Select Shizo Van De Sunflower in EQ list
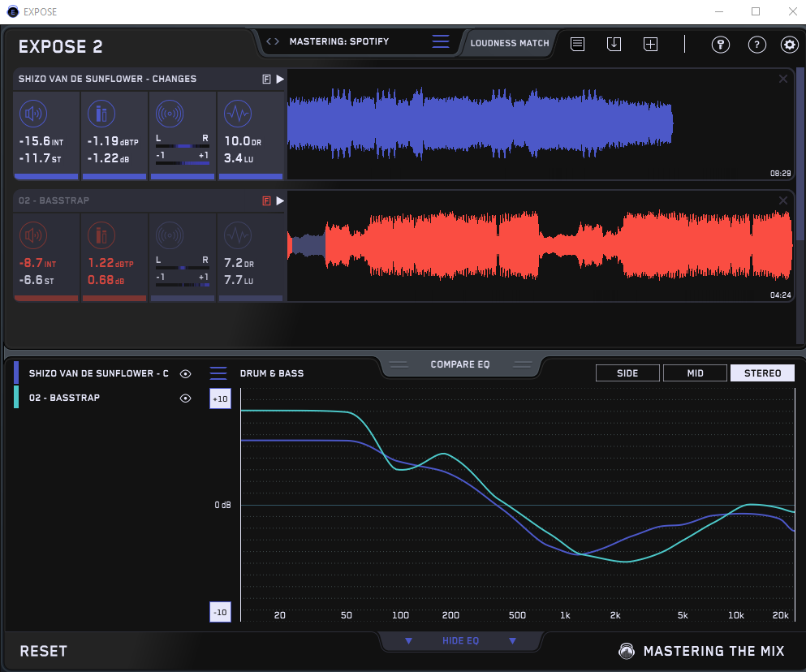Screen dimensions: 806x672 point(99,373)
